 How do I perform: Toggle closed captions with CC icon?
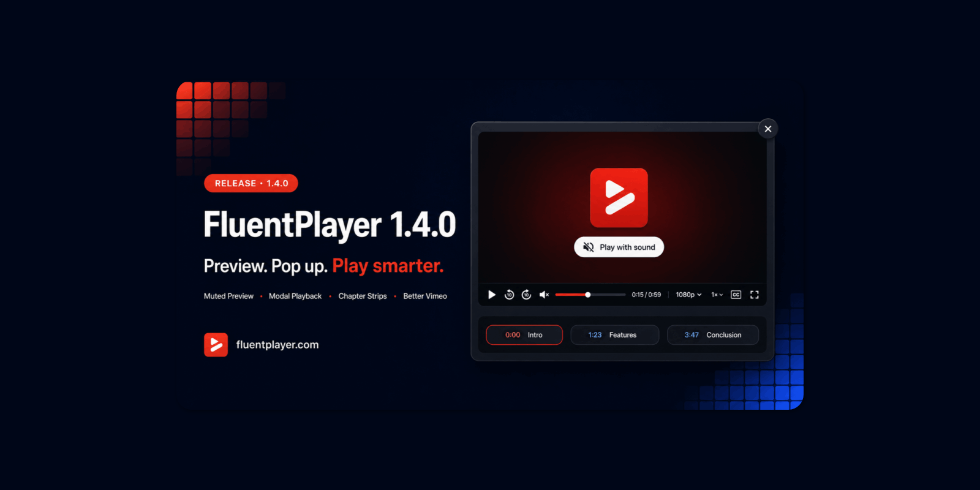click(736, 295)
